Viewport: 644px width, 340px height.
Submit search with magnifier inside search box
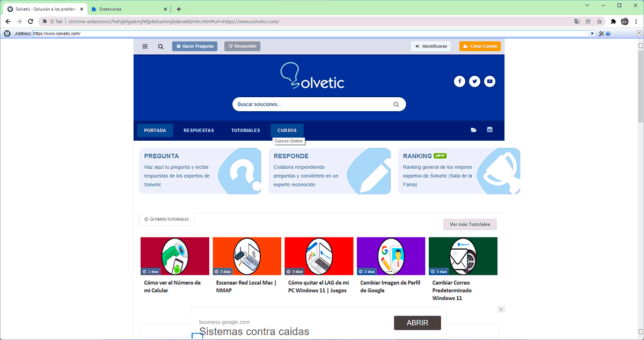click(x=396, y=105)
